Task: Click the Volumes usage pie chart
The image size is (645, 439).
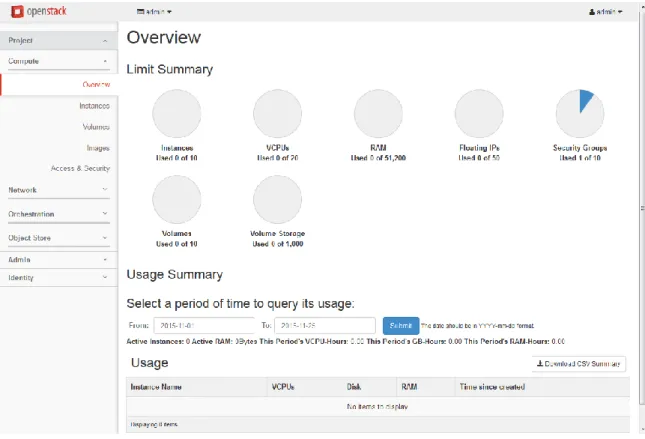Action: coord(177,200)
